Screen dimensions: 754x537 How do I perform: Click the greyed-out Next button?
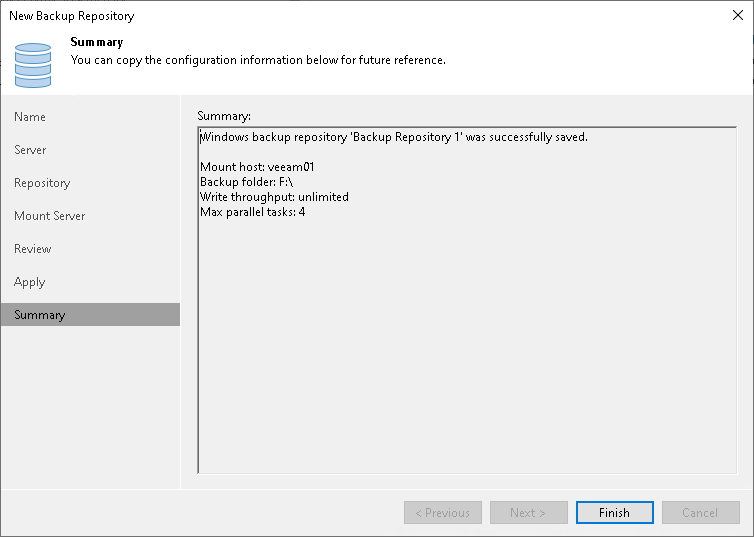[x=528, y=513]
